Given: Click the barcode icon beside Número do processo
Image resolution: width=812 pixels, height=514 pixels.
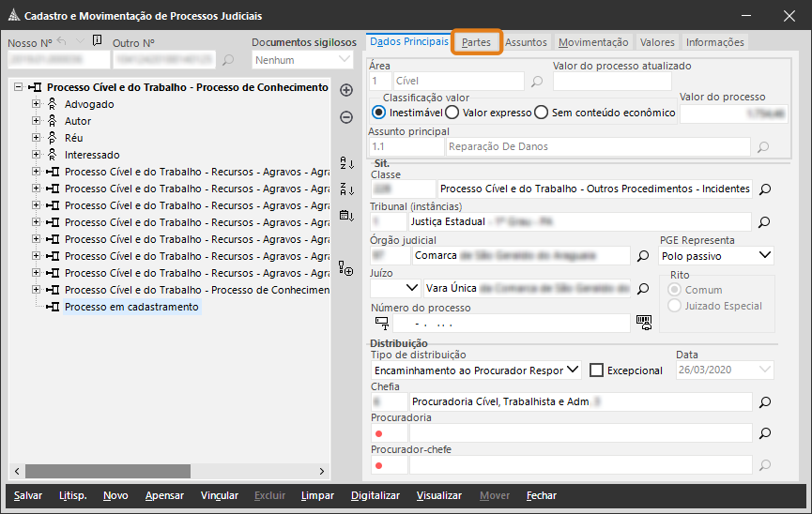Looking at the screenshot, I should coord(644,322).
